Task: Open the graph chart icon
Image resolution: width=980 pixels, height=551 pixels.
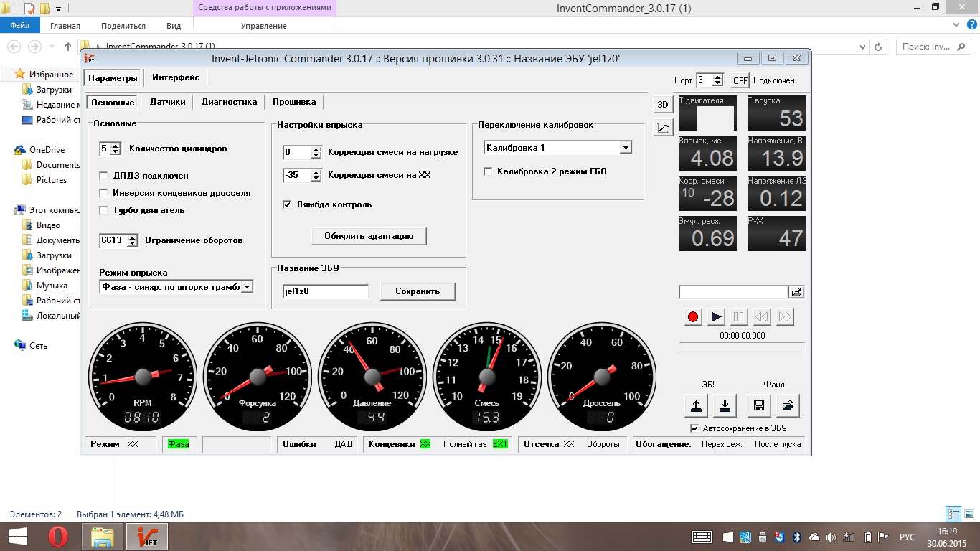Action: click(663, 128)
